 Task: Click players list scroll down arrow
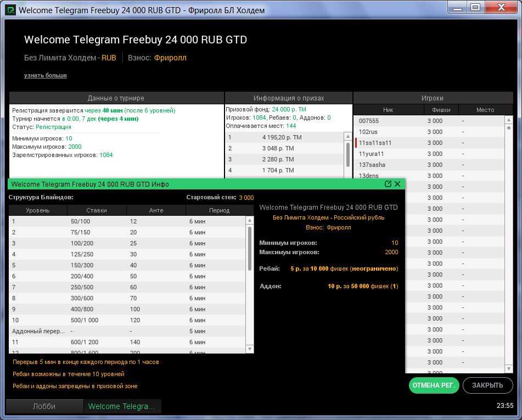pyautogui.click(x=509, y=369)
